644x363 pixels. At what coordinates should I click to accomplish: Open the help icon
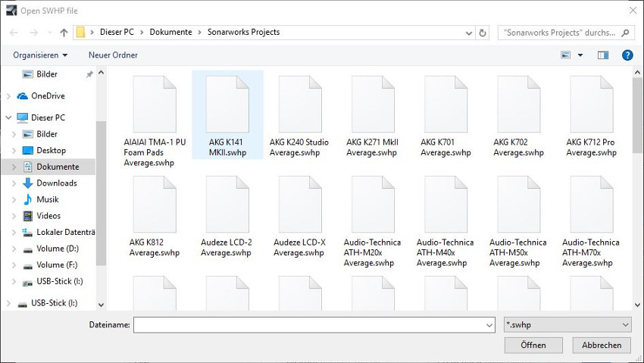point(627,55)
